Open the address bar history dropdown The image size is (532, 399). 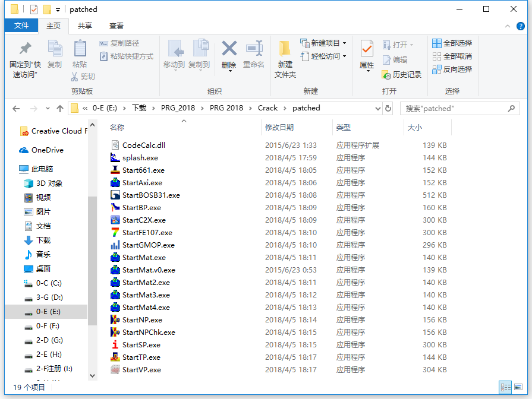pyautogui.click(x=378, y=109)
